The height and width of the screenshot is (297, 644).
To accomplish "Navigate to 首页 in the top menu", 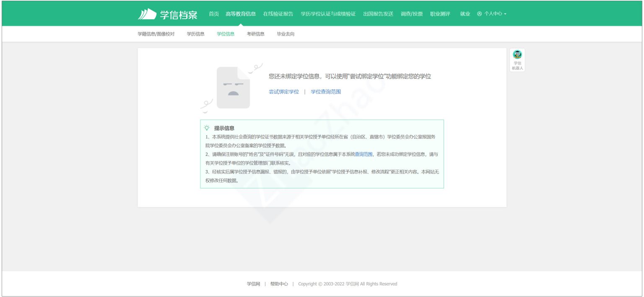I will (x=213, y=14).
